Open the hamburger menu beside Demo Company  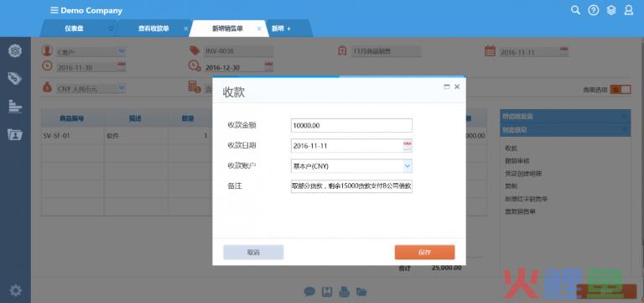[55, 10]
